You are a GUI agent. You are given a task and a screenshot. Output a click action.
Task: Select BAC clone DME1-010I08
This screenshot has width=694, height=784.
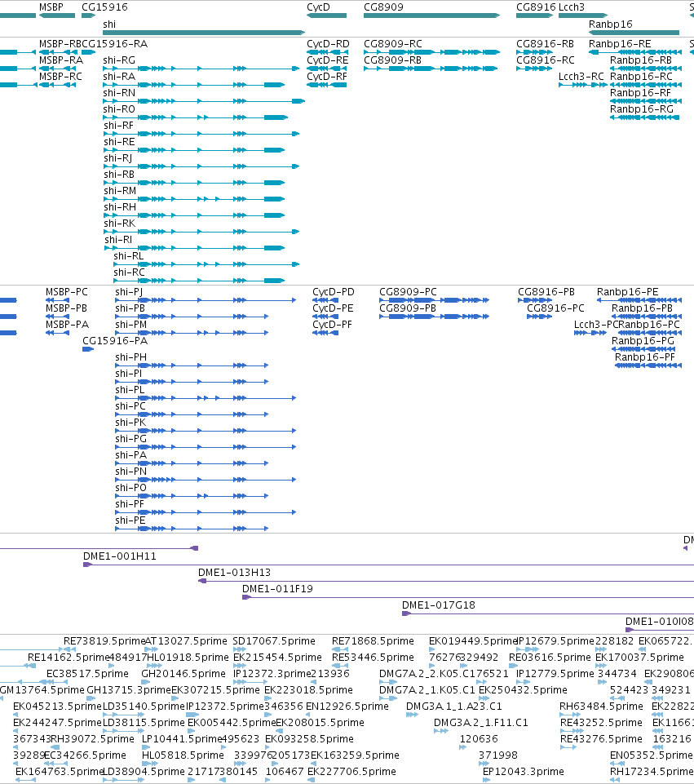(x=660, y=630)
